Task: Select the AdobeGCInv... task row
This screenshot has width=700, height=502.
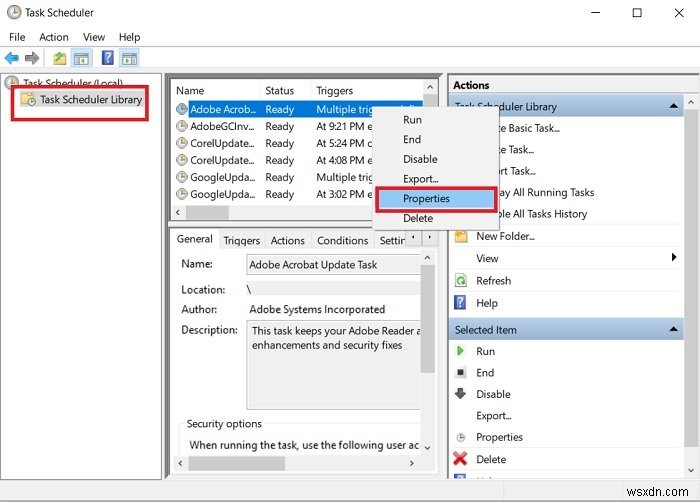Action: (x=274, y=126)
